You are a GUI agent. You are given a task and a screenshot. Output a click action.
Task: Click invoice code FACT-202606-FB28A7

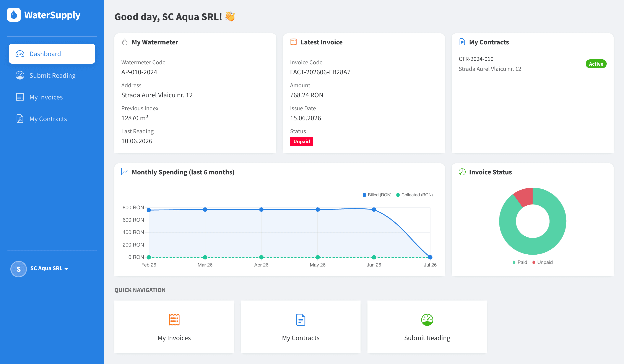tap(320, 72)
